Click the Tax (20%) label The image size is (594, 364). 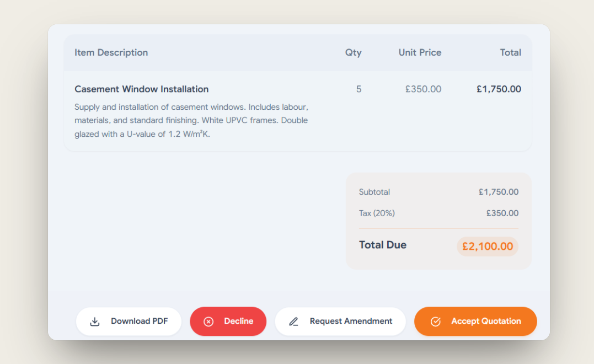[377, 213]
